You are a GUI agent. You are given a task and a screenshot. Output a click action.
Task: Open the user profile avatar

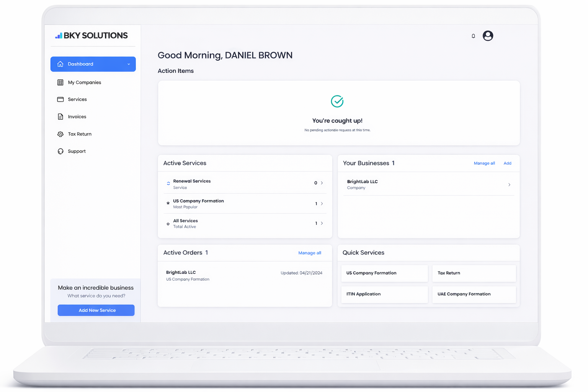point(488,36)
